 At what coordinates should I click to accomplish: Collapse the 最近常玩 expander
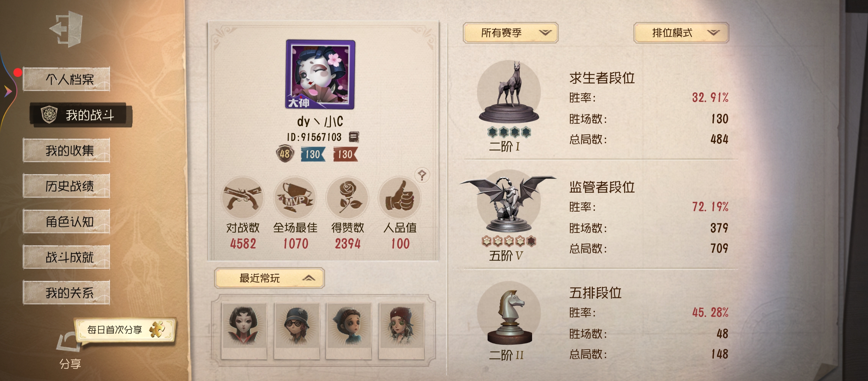269,278
